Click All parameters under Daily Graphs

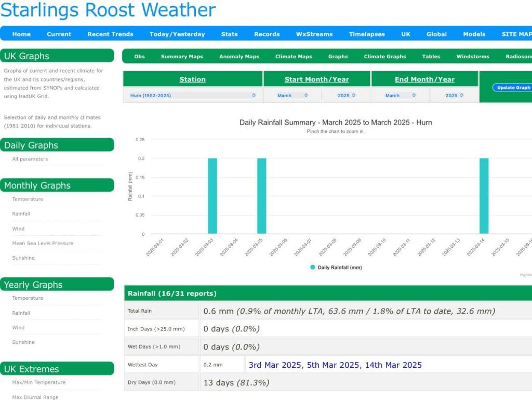tap(30, 159)
